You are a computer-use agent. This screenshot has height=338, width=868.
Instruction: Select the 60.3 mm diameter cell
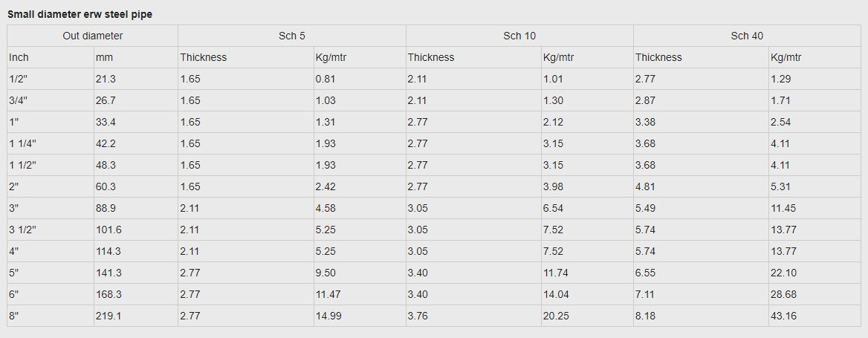click(135, 187)
